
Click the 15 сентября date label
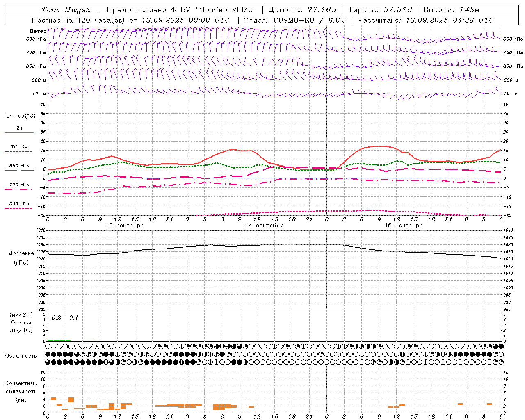coord(404,226)
